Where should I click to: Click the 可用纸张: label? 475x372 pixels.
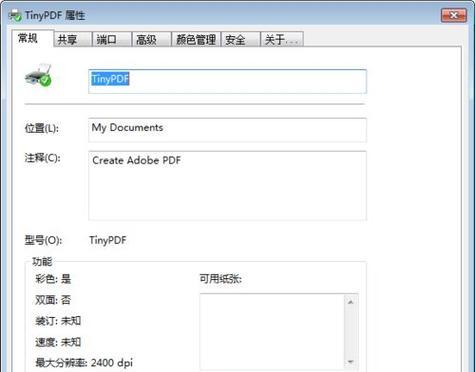pyautogui.click(x=220, y=279)
